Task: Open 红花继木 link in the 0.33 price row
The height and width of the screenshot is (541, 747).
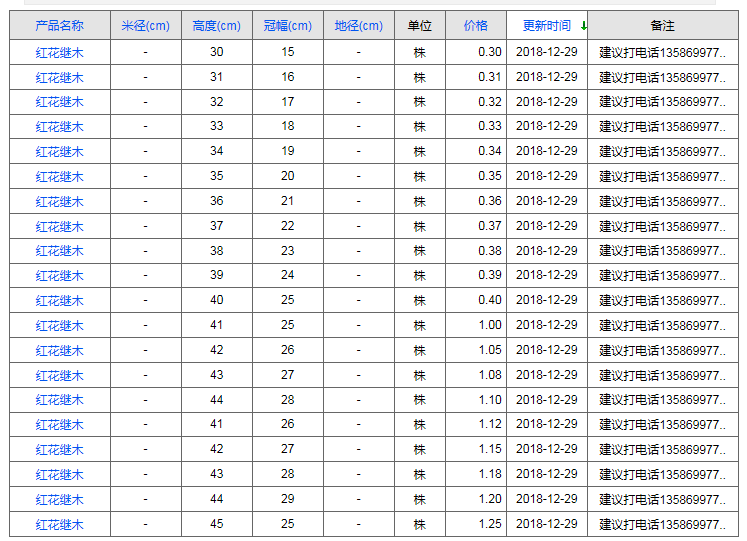Action: (x=60, y=127)
